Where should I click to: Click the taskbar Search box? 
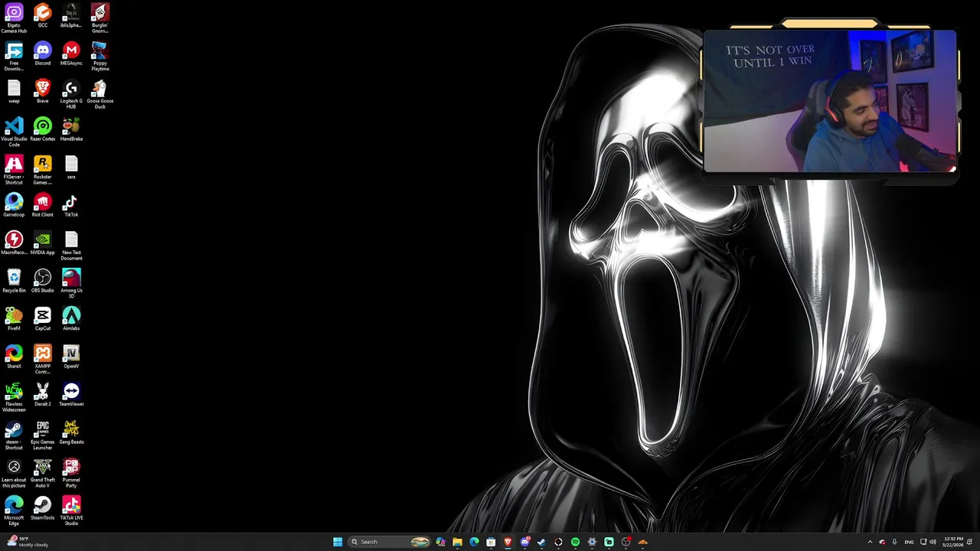click(390, 542)
